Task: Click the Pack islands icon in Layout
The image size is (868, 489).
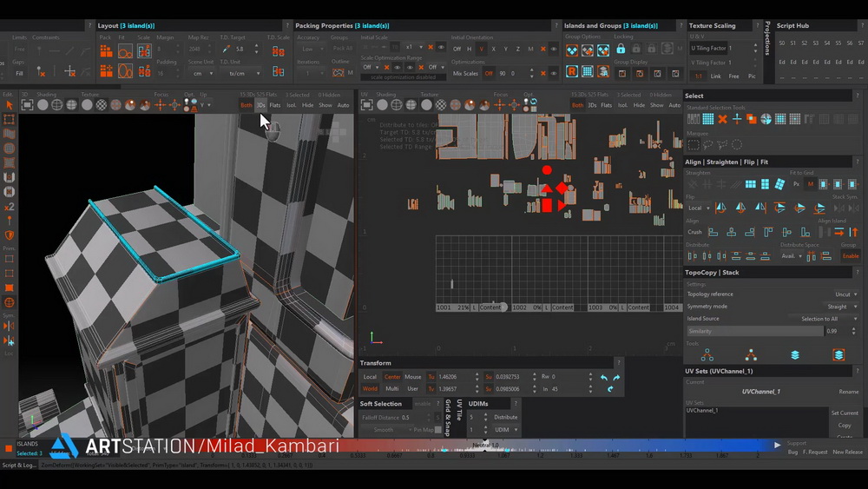Action: (x=106, y=51)
